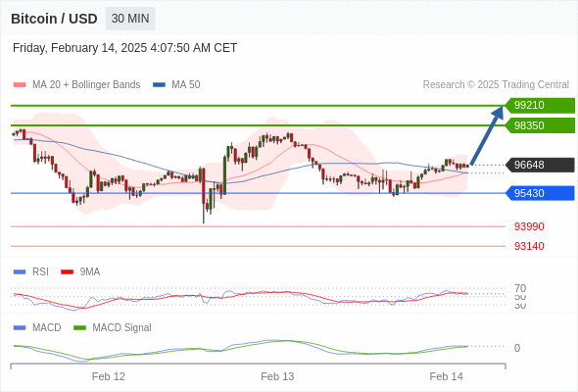
Task: Click Research © 2025 Trading Central credit
Action: 496,85
